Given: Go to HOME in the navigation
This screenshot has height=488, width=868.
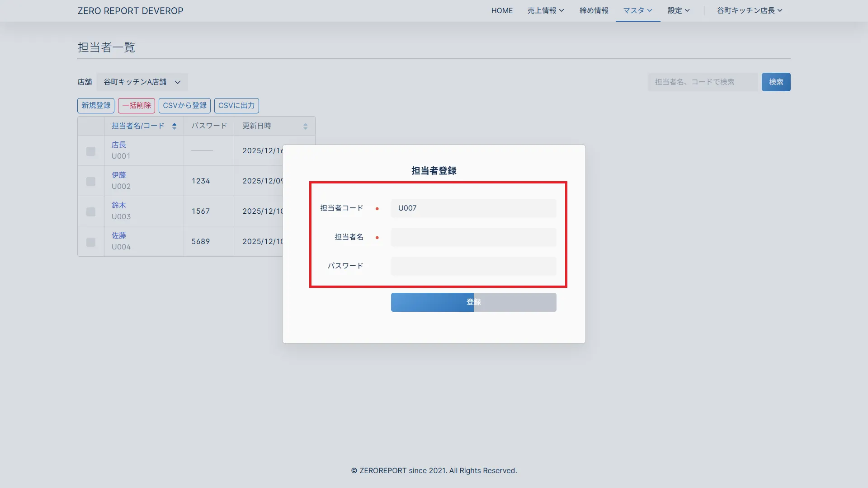Looking at the screenshot, I should pyautogui.click(x=502, y=10).
